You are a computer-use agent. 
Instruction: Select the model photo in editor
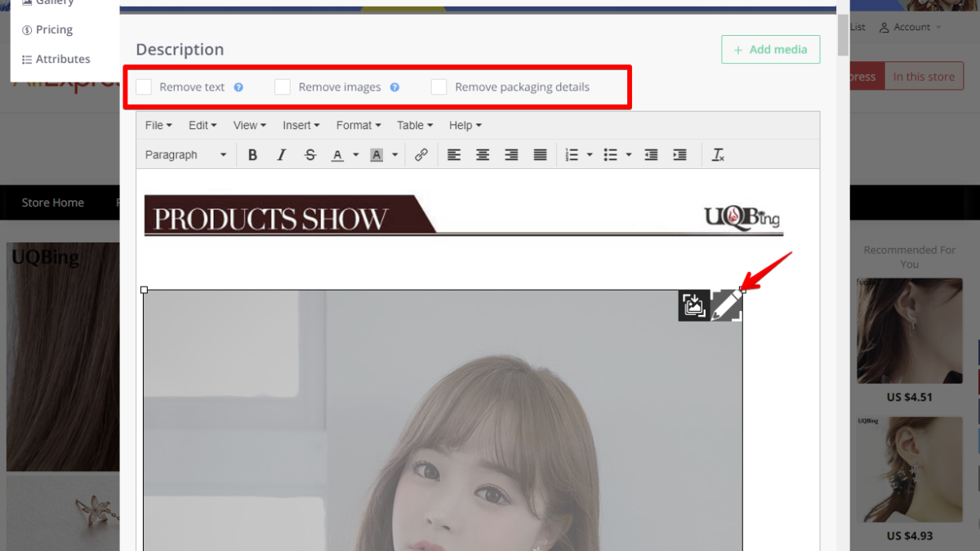(443, 420)
